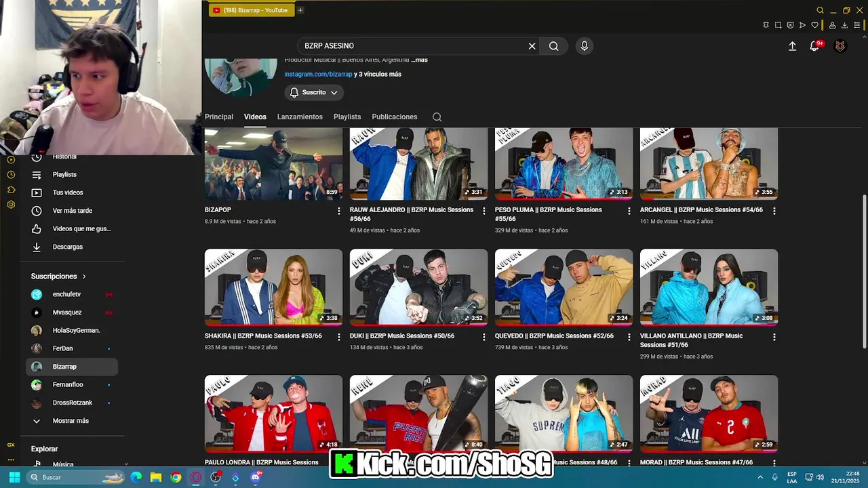Viewport: 868px width, 488px height.
Task: Open the Playlists channel tab
Action: coord(347,117)
